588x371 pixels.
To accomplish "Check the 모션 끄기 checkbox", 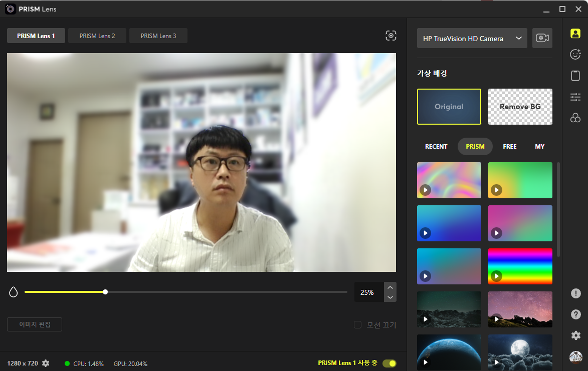I will tap(358, 324).
